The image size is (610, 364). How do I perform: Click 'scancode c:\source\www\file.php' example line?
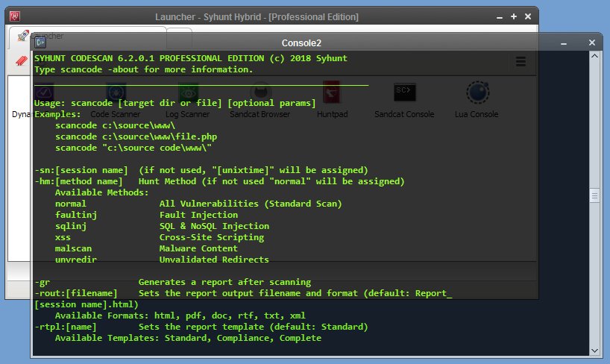pyautogui.click(x=136, y=136)
